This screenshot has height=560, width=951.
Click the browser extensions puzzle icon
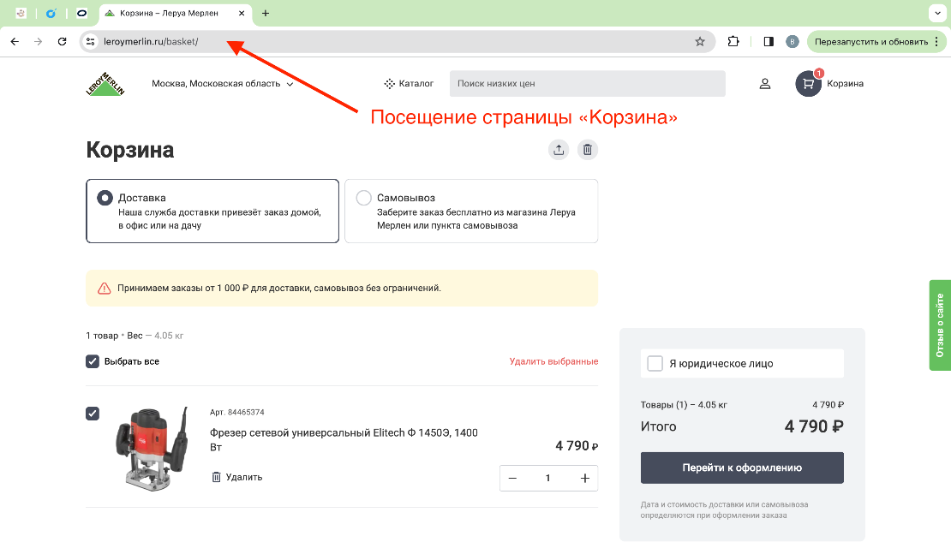coord(733,41)
